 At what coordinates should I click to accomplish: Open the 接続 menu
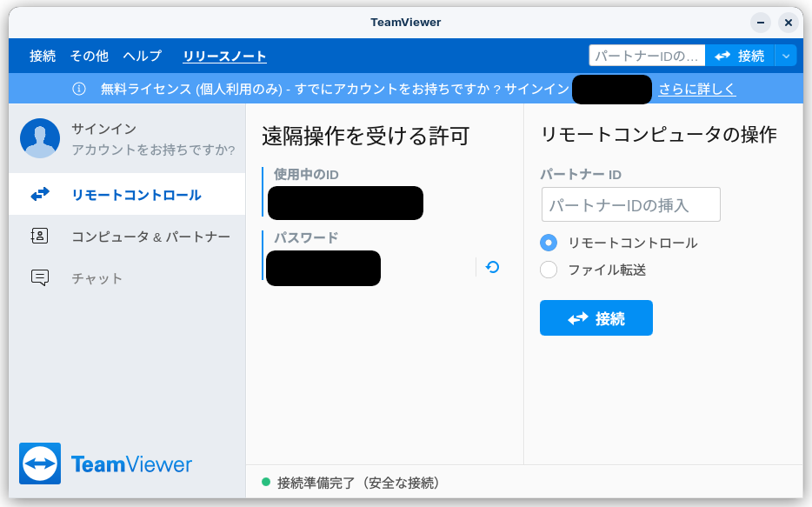[43, 56]
